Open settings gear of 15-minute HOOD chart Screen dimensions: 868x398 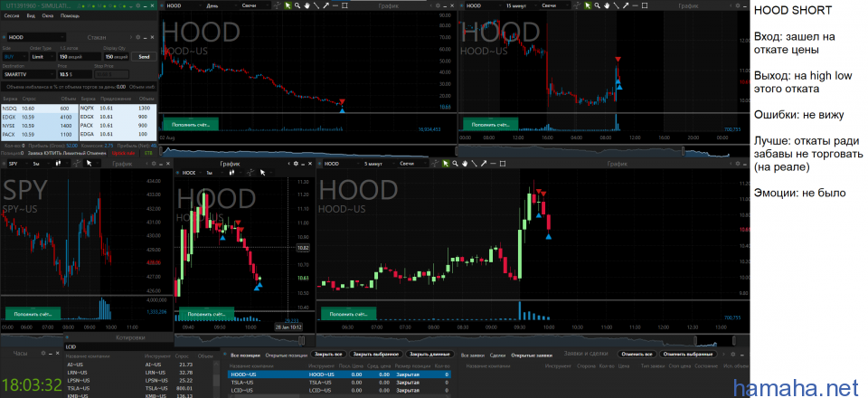click(738, 5)
